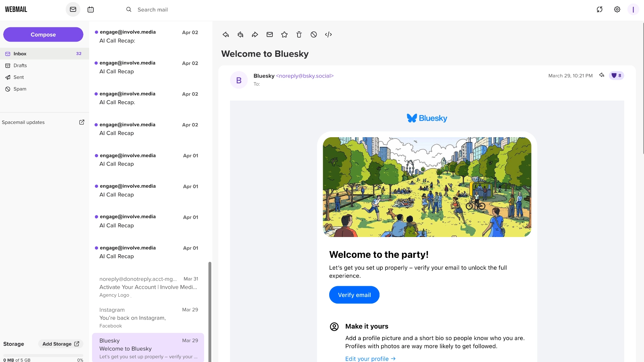The width and height of the screenshot is (644, 362).
Task: View message source code icon
Action: (x=328, y=34)
